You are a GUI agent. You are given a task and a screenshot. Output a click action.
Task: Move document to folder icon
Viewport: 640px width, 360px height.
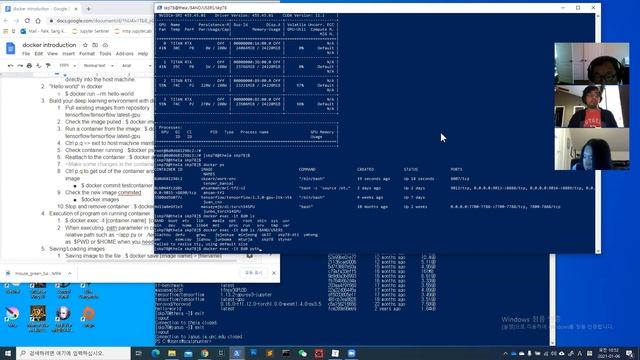click(x=95, y=45)
